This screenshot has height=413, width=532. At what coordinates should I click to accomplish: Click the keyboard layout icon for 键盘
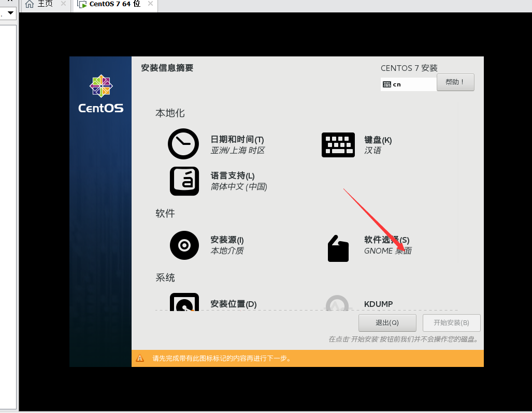(x=338, y=145)
